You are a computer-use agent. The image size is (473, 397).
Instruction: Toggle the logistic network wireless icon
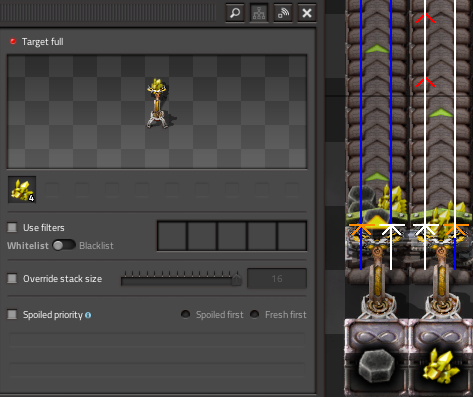tap(283, 13)
